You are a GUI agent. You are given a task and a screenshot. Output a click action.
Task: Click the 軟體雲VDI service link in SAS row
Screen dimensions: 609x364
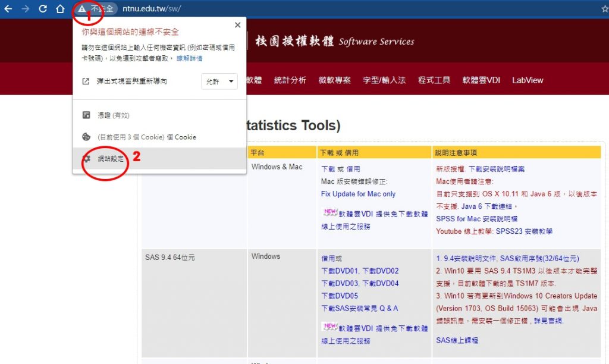pos(375,334)
